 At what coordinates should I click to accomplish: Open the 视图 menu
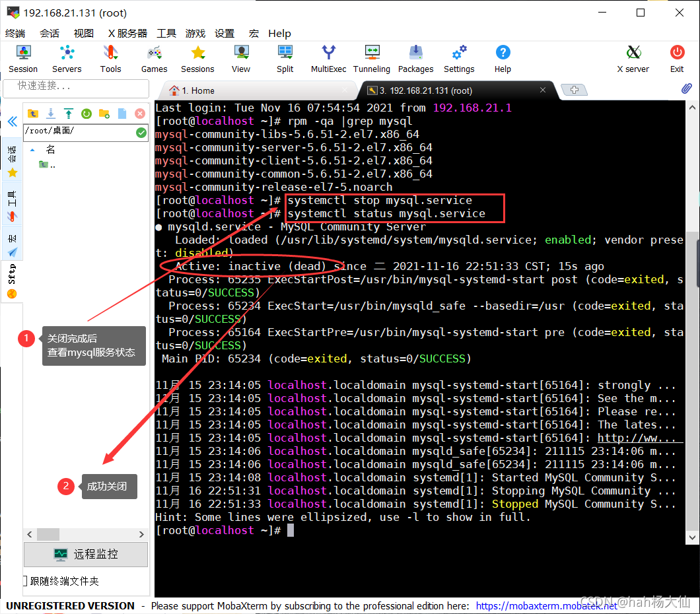click(x=83, y=34)
